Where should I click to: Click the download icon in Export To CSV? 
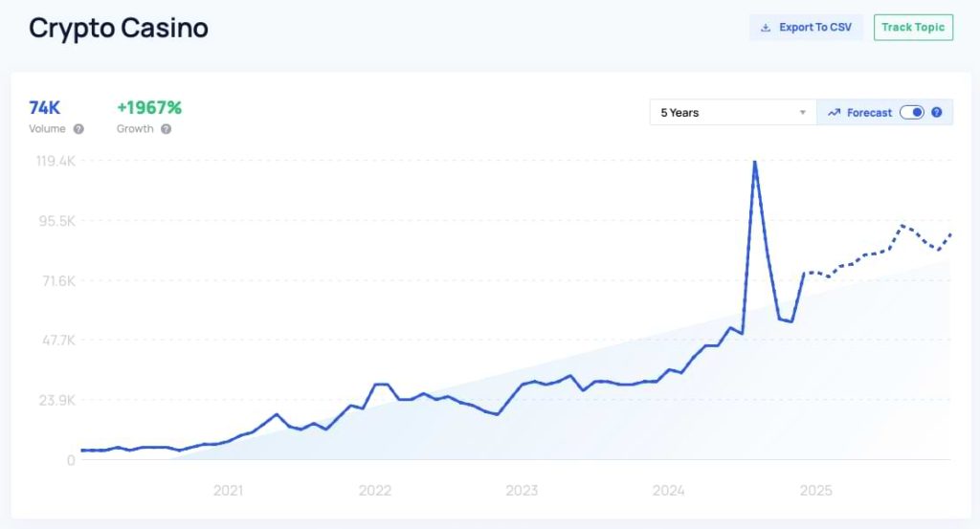(x=766, y=28)
